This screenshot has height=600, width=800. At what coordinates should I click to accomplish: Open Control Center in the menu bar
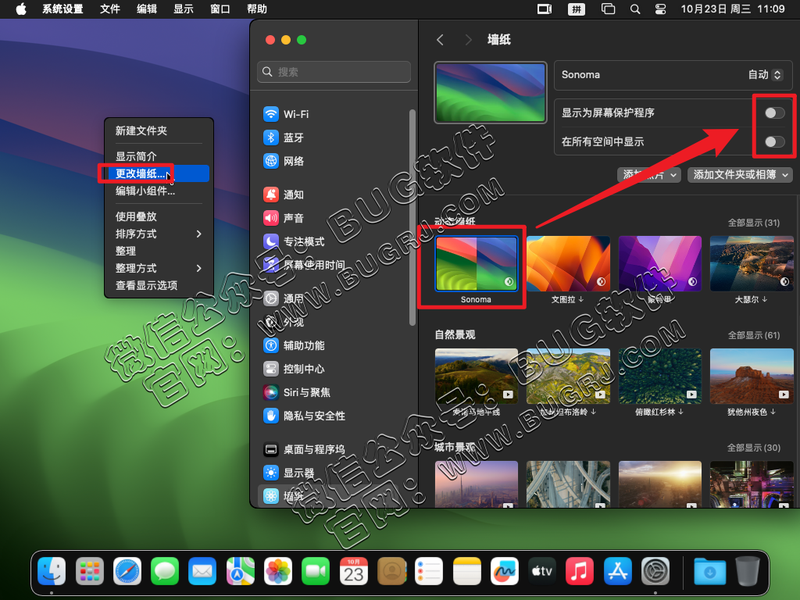[x=660, y=9]
